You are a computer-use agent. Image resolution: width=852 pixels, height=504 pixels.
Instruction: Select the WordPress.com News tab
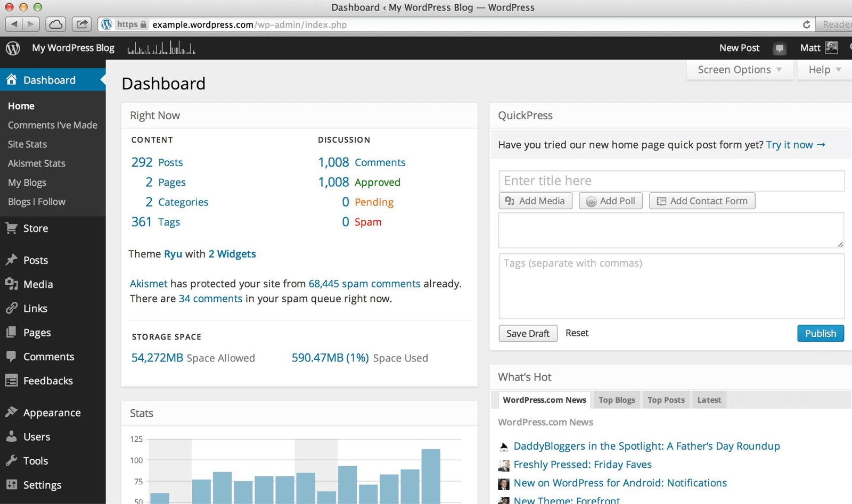[544, 400]
